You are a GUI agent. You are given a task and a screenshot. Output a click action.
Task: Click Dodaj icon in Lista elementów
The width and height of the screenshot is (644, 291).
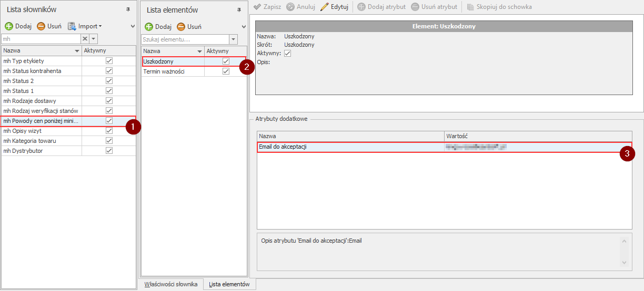point(149,27)
